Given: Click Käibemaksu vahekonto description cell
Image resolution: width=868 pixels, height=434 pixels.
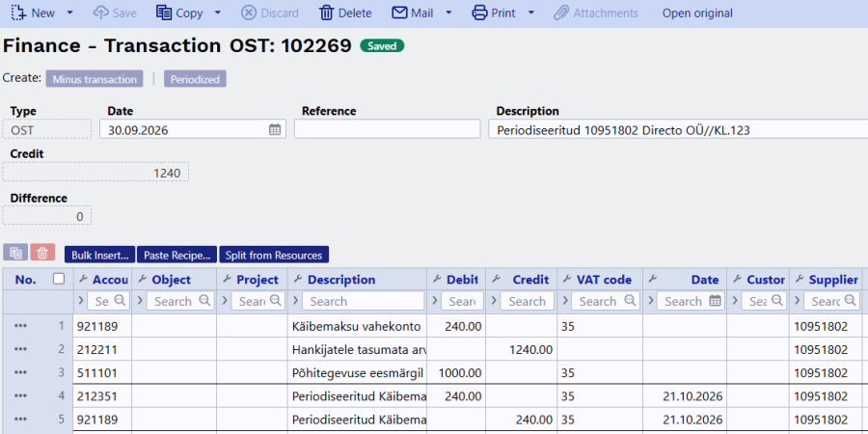Looking at the screenshot, I should 357,326.
